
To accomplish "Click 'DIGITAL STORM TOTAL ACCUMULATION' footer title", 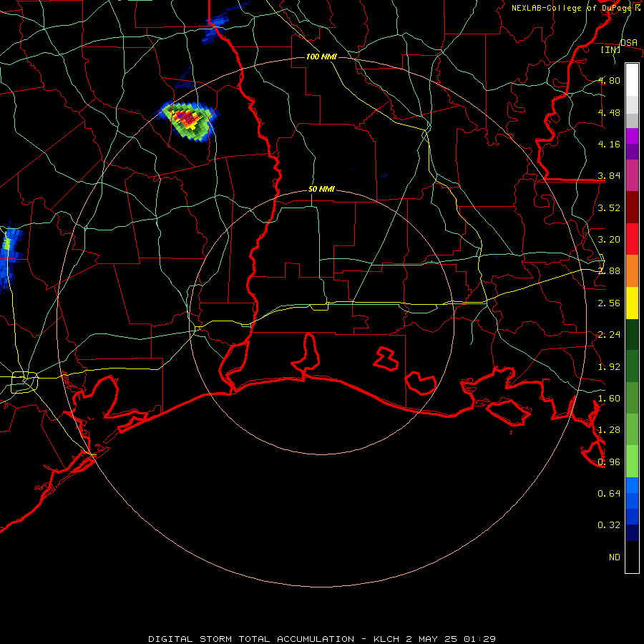I will (251, 639).
